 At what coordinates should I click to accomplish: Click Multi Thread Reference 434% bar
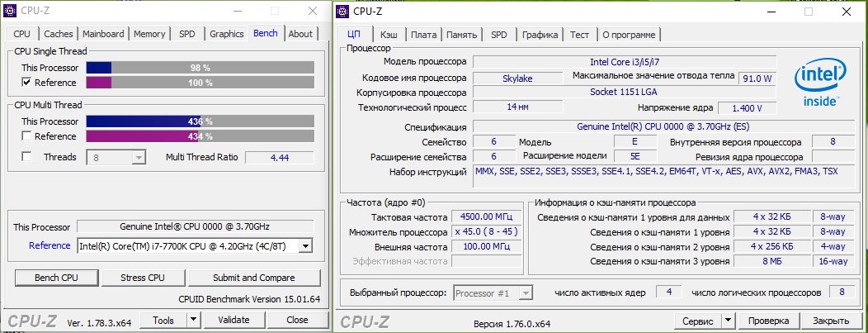[200, 136]
